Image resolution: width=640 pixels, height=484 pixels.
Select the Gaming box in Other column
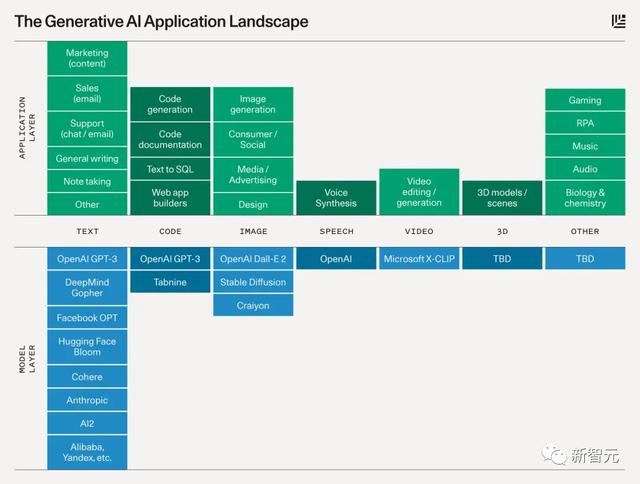(585, 100)
